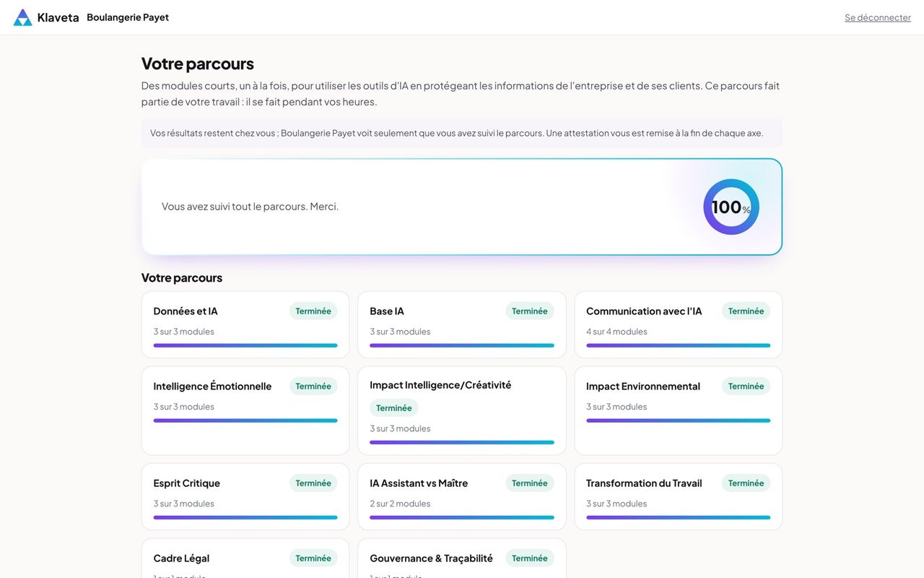This screenshot has width=924, height=578.
Task: Click the completed journey banner message
Action: coord(250,206)
